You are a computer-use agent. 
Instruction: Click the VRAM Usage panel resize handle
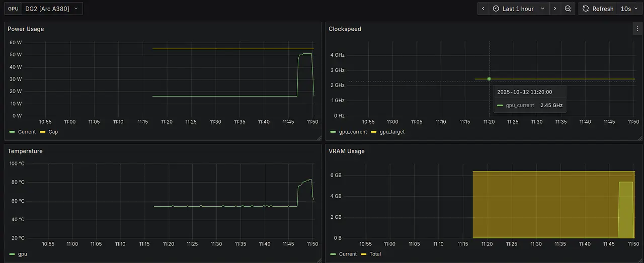pos(640,260)
